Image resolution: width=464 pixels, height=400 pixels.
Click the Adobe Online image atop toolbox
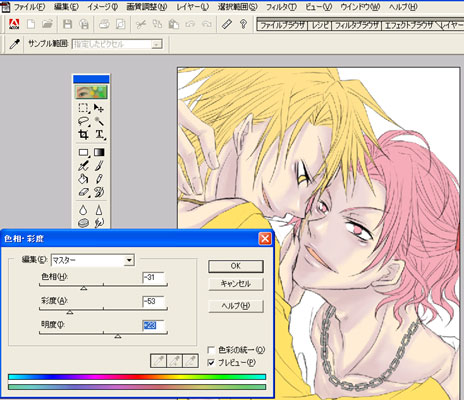[x=91, y=92]
